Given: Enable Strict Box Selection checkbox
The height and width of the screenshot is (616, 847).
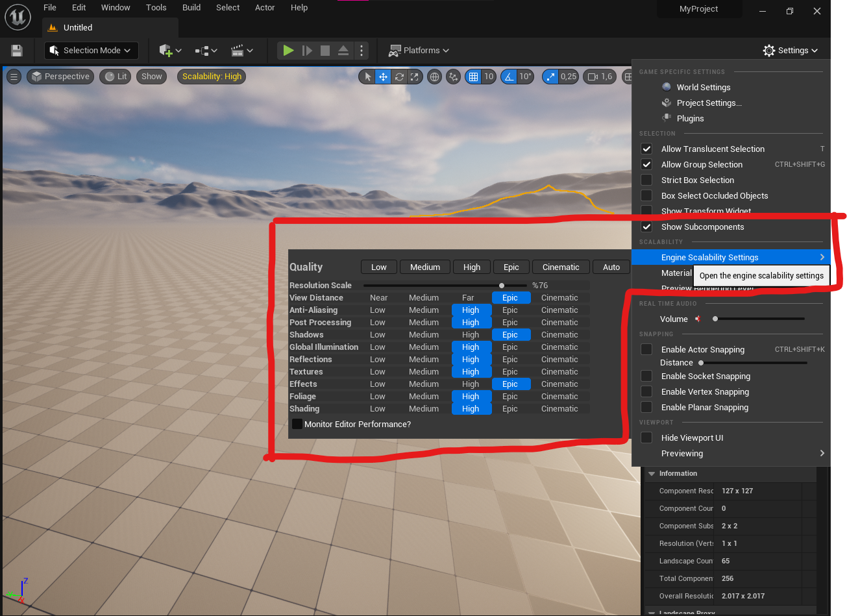Looking at the screenshot, I should pos(646,180).
